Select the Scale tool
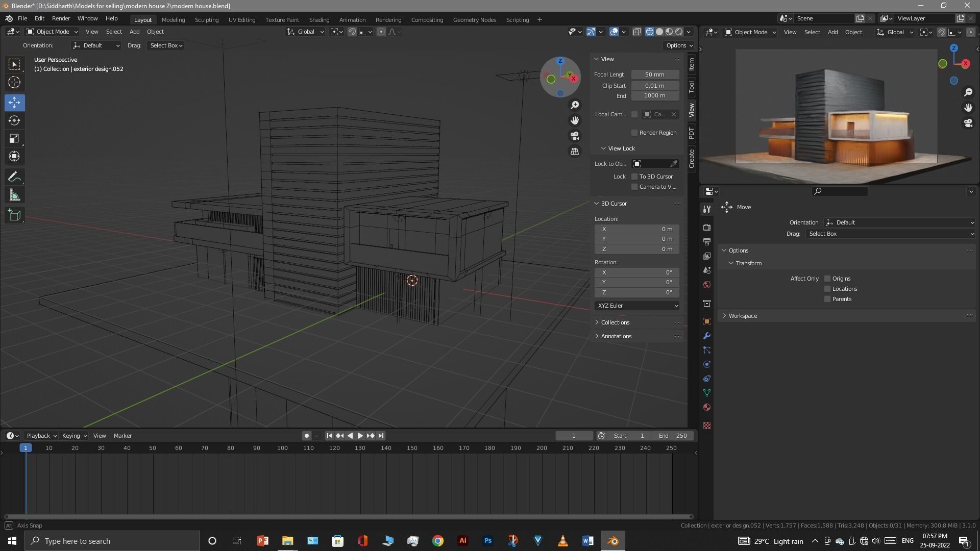Screen dimensions: 980x551 point(14,139)
